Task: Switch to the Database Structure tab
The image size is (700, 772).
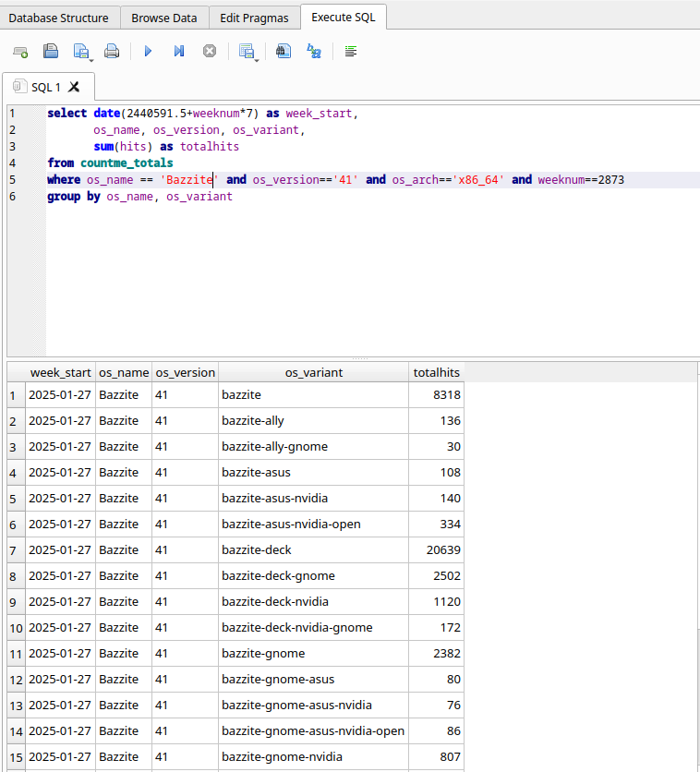Action: (59, 18)
